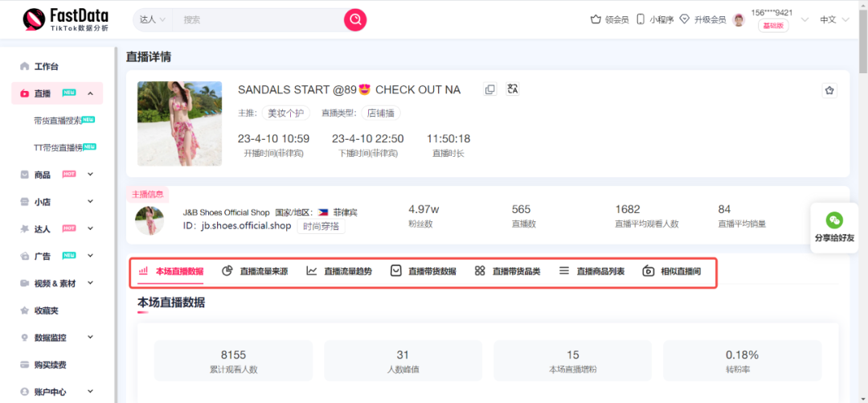Click the 小店 shop icon
Screen dimensions: 868x403
pyautogui.click(x=24, y=202)
